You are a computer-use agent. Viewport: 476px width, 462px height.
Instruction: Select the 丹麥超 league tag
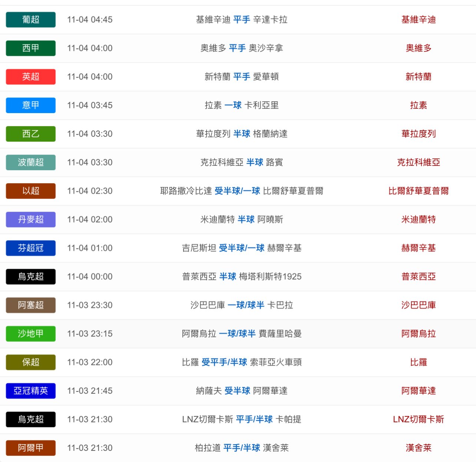coord(31,220)
